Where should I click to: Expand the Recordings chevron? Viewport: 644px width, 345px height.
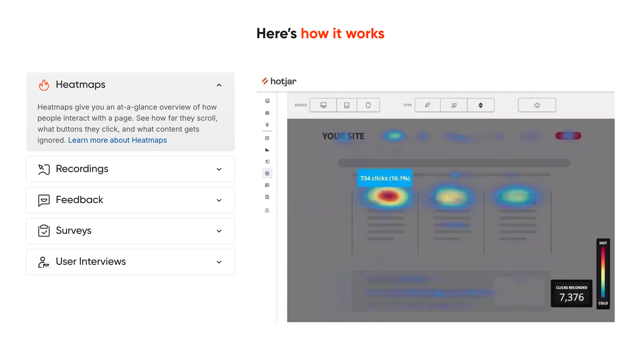point(219,170)
